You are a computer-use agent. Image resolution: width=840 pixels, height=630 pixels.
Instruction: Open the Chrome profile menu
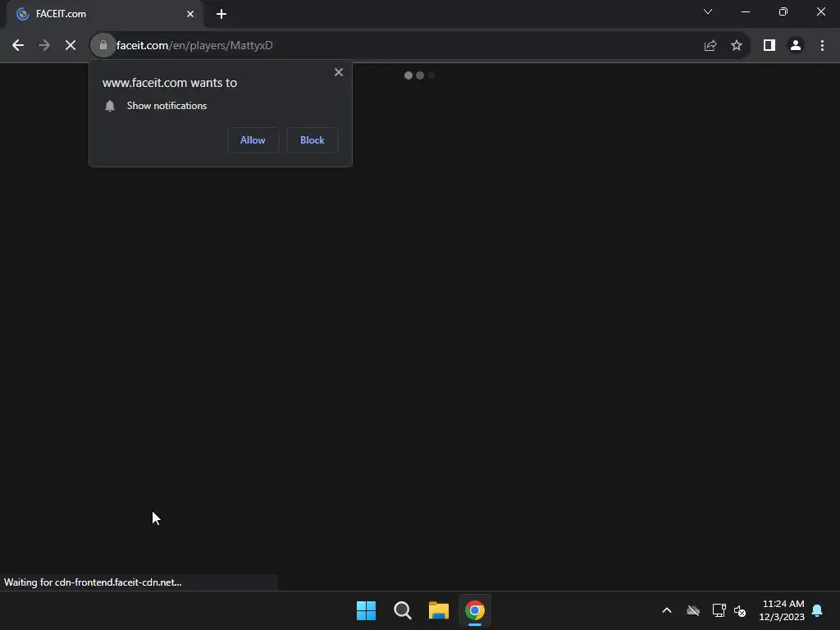(796, 46)
